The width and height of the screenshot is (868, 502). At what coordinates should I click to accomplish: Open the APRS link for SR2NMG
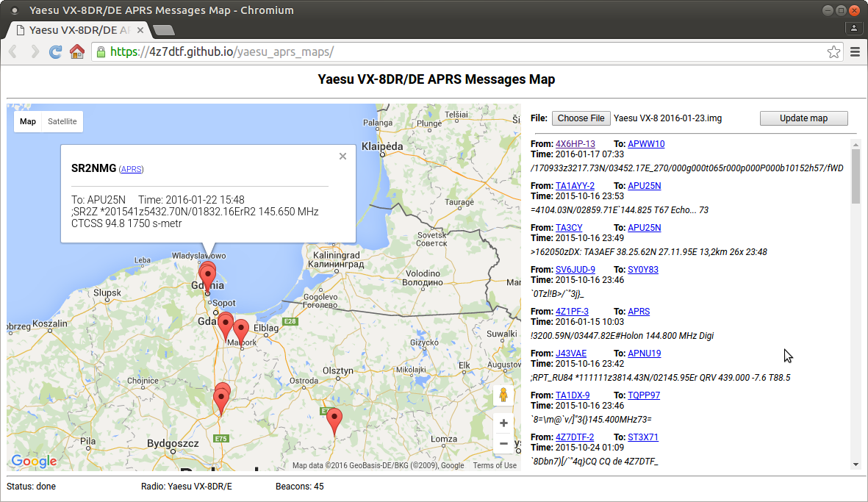pos(132,169)
